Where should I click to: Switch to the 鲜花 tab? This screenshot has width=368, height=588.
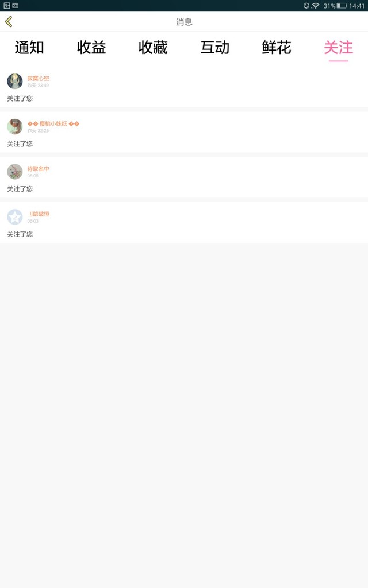277,48
